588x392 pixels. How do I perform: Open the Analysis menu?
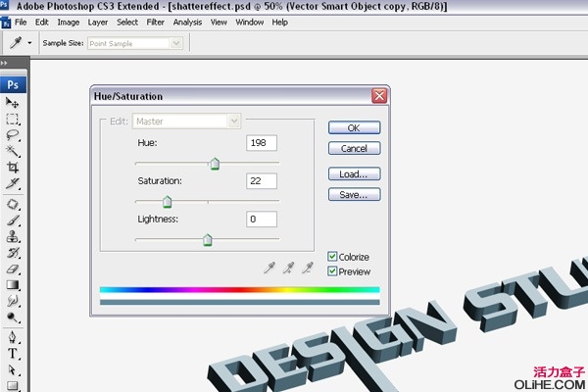[x=187, y=23]
